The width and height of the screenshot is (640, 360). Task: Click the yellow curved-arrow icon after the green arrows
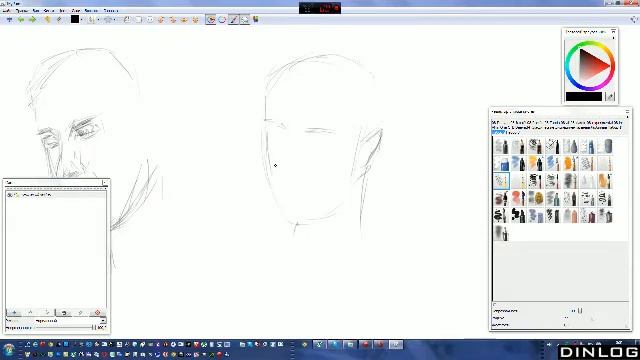pos(47,19)
